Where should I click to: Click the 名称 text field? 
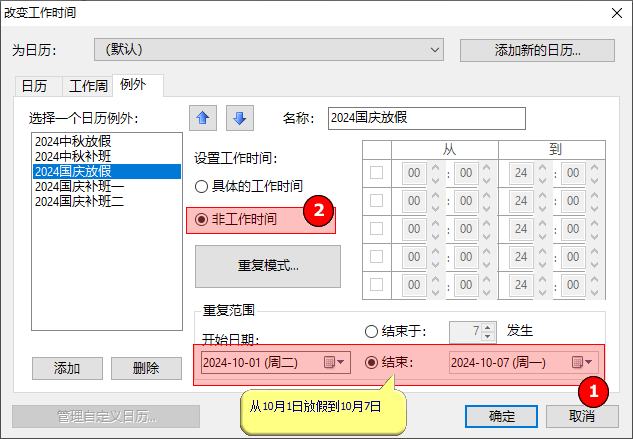[425, 118]
